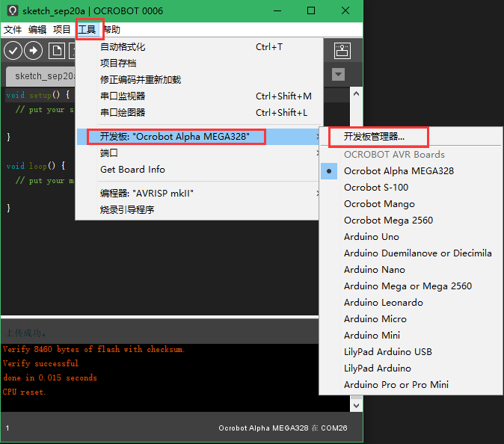
Task: Click 'done in 0.015 seconds' text
Action: (x=50, y=377)
